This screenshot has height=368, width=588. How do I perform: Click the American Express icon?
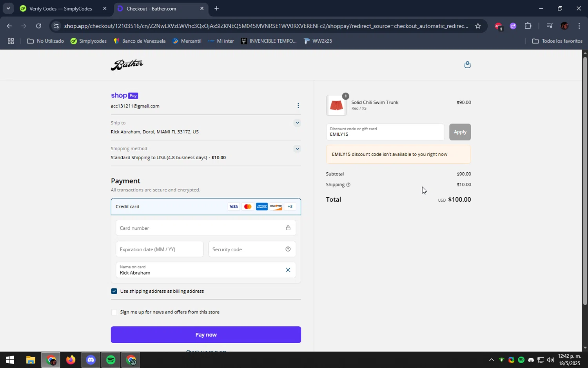[x=262, y=207]
